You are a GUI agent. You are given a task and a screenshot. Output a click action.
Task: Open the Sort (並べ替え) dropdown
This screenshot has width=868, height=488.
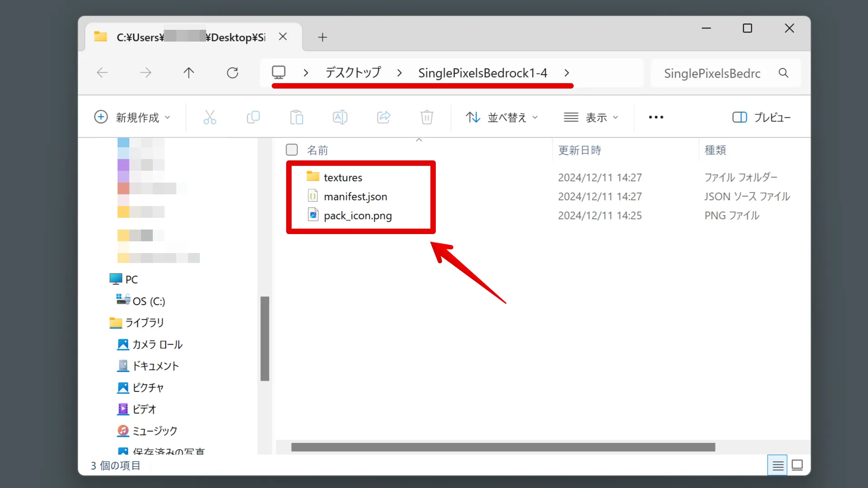(502, 117)
